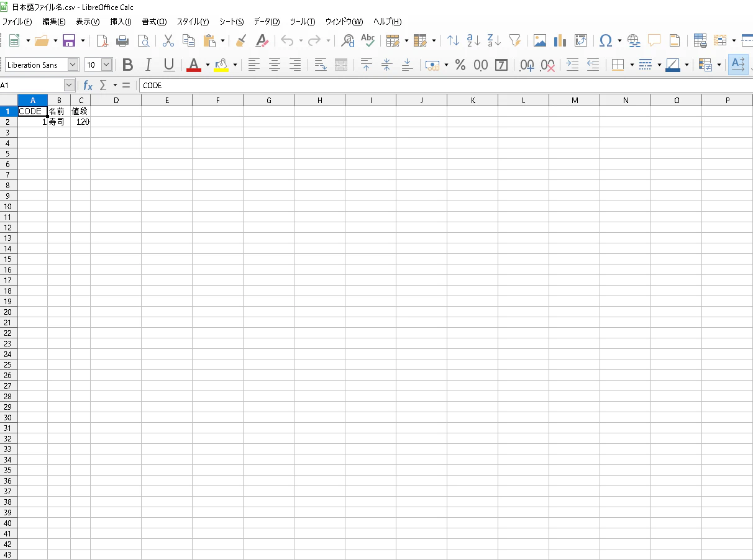Open the 書式(O) menu
753x560 pixels.
[x=154, y=22]
